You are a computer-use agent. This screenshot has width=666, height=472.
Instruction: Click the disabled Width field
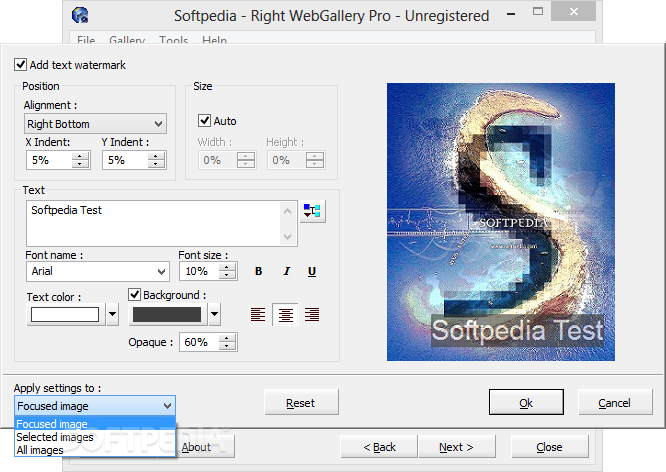217,160
